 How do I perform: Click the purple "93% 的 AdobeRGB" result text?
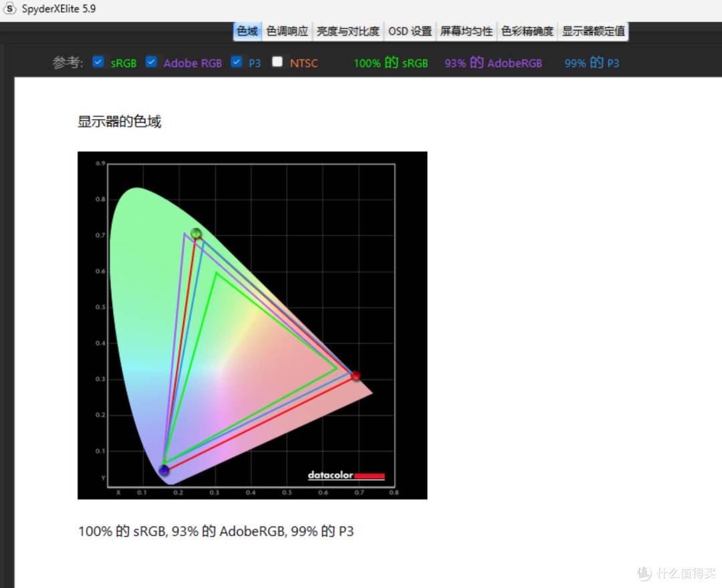click(x=493, y=63)
